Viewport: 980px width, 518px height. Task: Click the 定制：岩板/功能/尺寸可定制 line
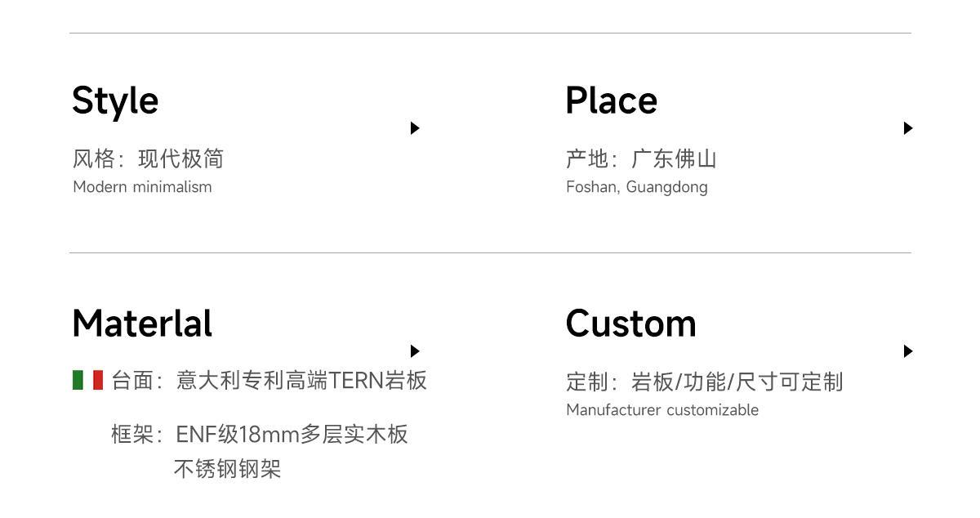[x=704, y=382]
